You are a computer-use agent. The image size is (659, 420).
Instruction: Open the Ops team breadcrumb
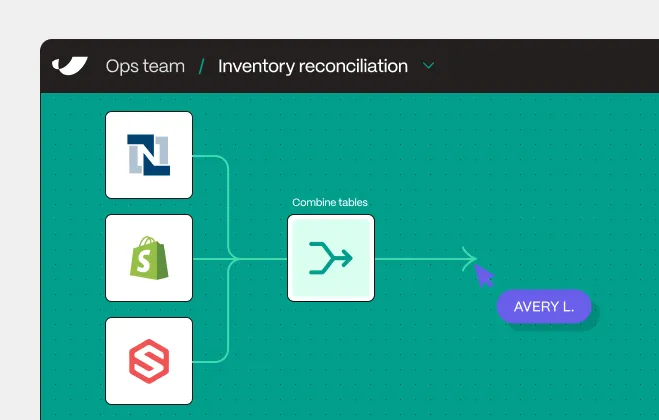[145, 66]
